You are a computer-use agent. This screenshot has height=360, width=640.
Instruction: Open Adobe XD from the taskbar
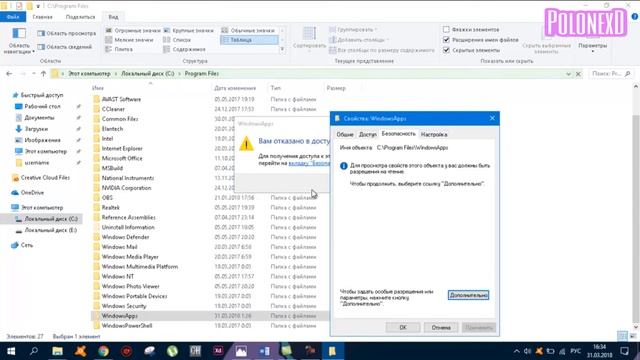(218, 351)
